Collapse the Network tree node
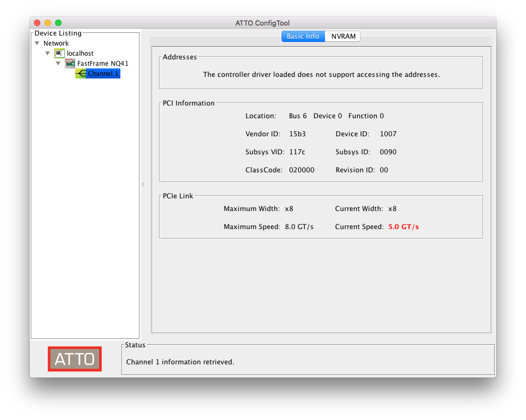Image resolution: width=526 pixels, height=420 pixels. coord(37,43)
